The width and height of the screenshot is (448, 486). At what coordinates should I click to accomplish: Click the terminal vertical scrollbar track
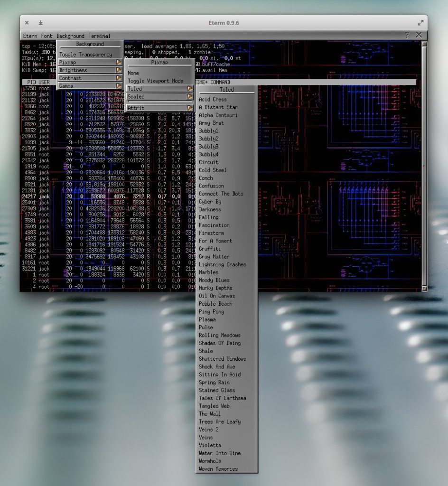(x=424, y=166)
